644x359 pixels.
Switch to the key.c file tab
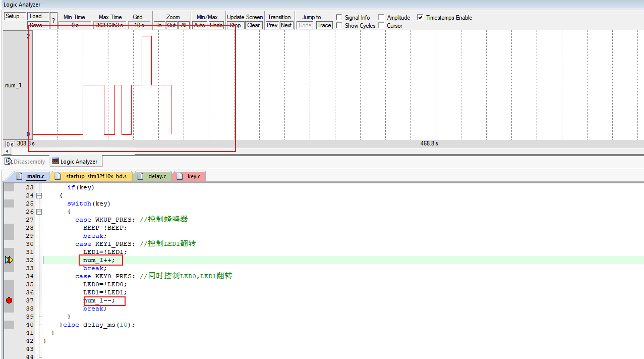point(190,176)
